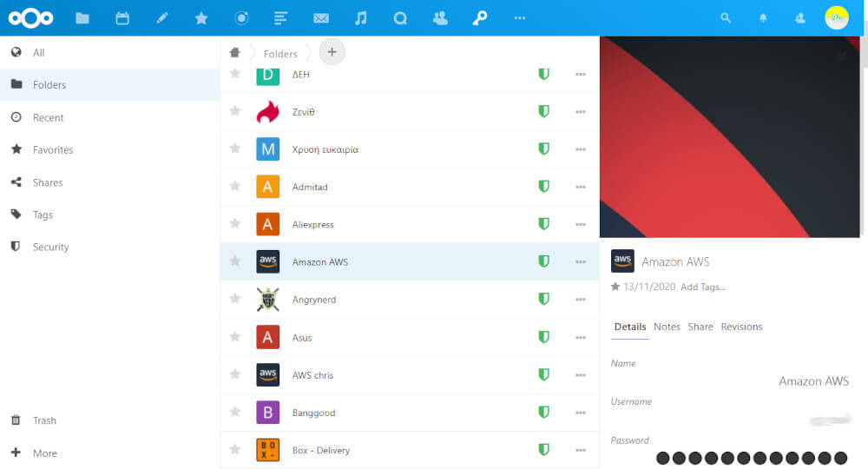Open Folders section in sidebar

pos(110,85)
